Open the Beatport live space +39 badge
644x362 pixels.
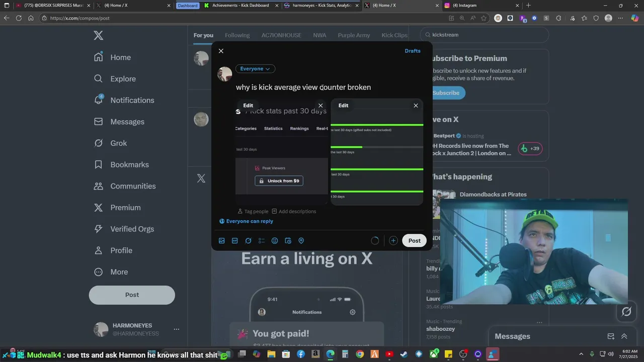pyautogui.click(x=530, y=149)
